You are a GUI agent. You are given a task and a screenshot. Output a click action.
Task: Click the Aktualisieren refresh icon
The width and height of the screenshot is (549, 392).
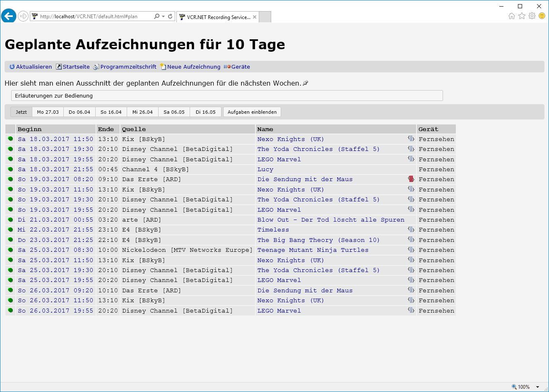[12, 67]
